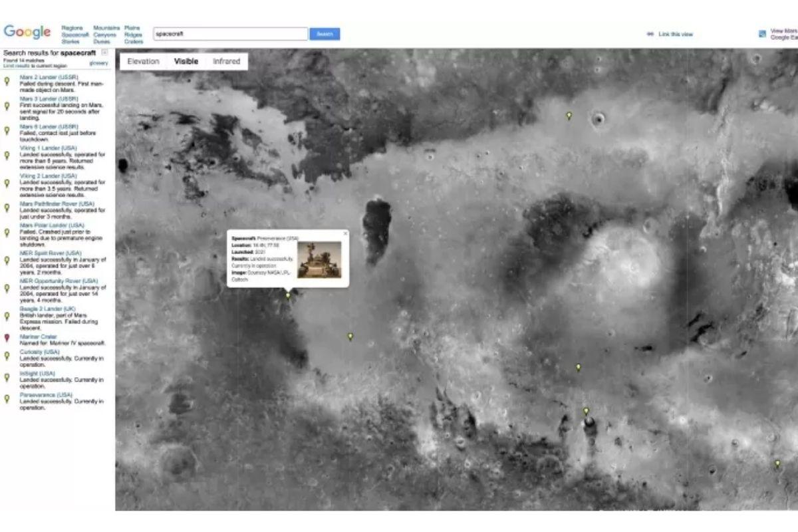
Task: Collapse the search results panel
Action: pos(104,52)
